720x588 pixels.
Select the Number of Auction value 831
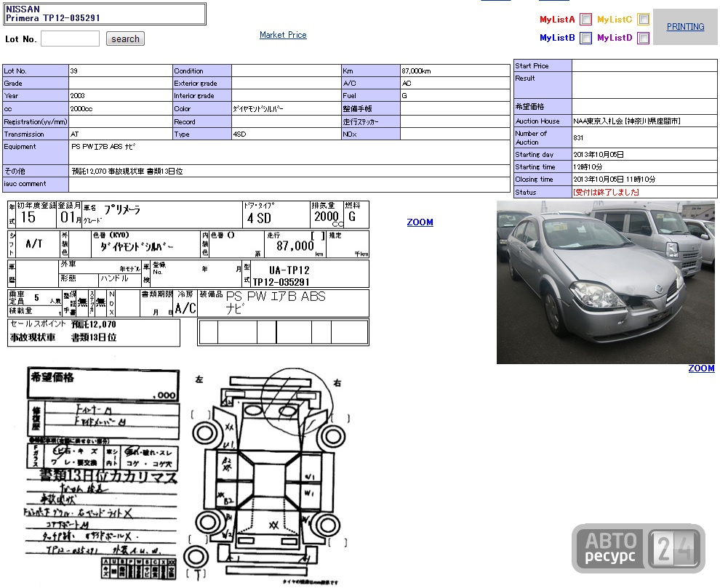(578, 137)
